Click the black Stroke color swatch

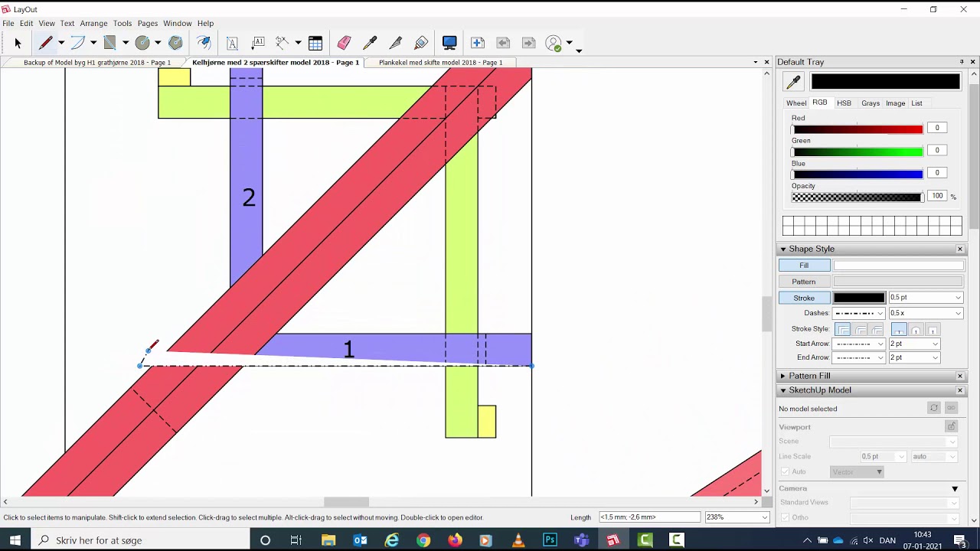(x=859, y=298)
